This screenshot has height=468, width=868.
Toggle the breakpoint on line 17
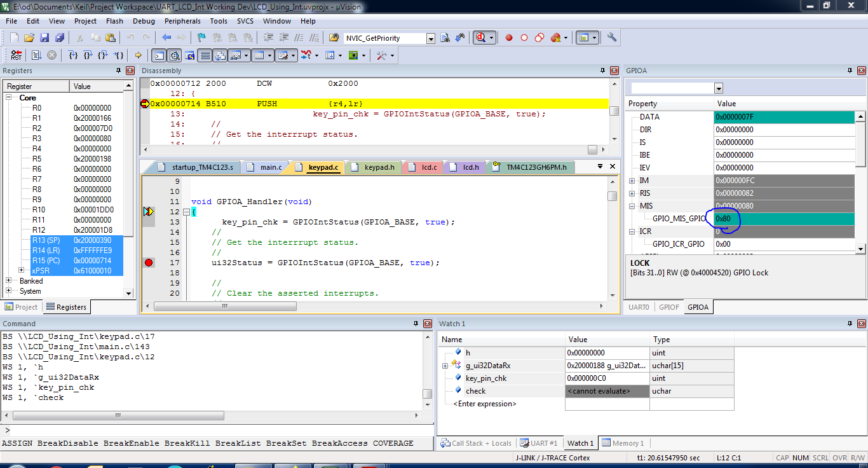click(149, 263)
